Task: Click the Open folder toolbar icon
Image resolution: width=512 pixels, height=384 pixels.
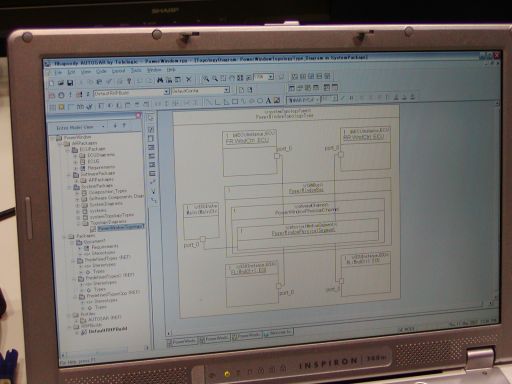Action: (61, 83)
